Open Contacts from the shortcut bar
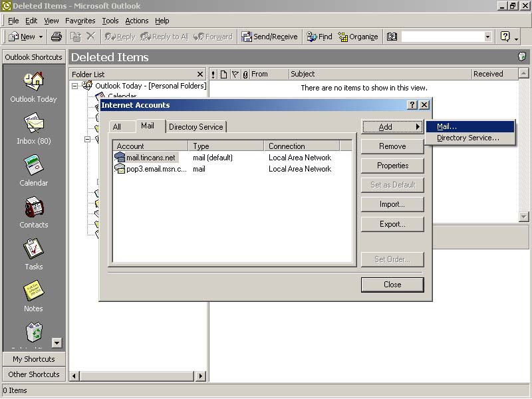The image size is (532, 399). point(33,207)
